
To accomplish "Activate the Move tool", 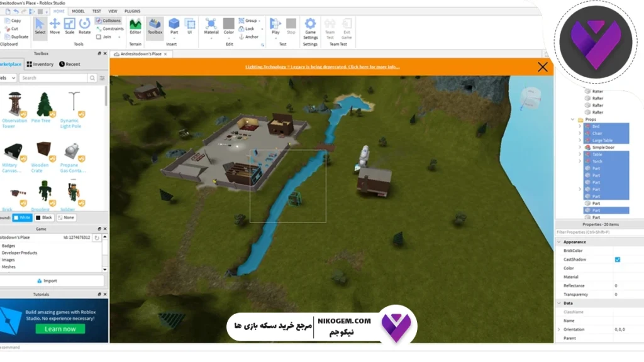I will pos(55,26).
